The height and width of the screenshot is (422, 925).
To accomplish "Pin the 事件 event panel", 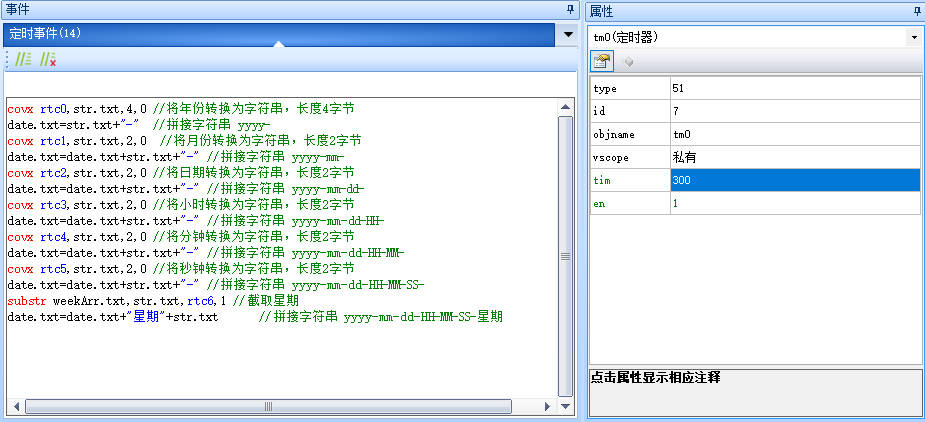I will click(572, 9).
